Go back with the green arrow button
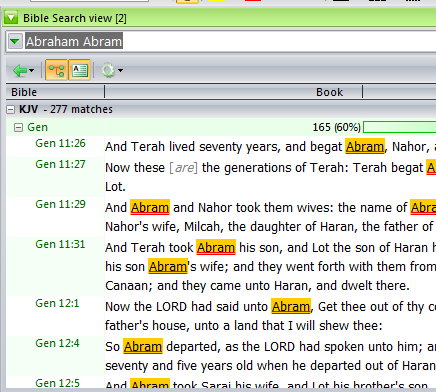Viewport: 436px width, 392px height. 20,70
